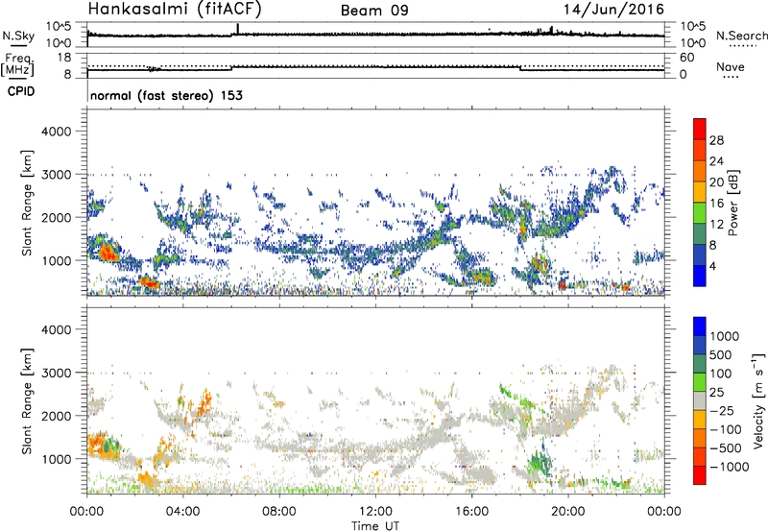Click the '2000' tick in Power panel
The image size is (768, 532).
pos(57,217)
